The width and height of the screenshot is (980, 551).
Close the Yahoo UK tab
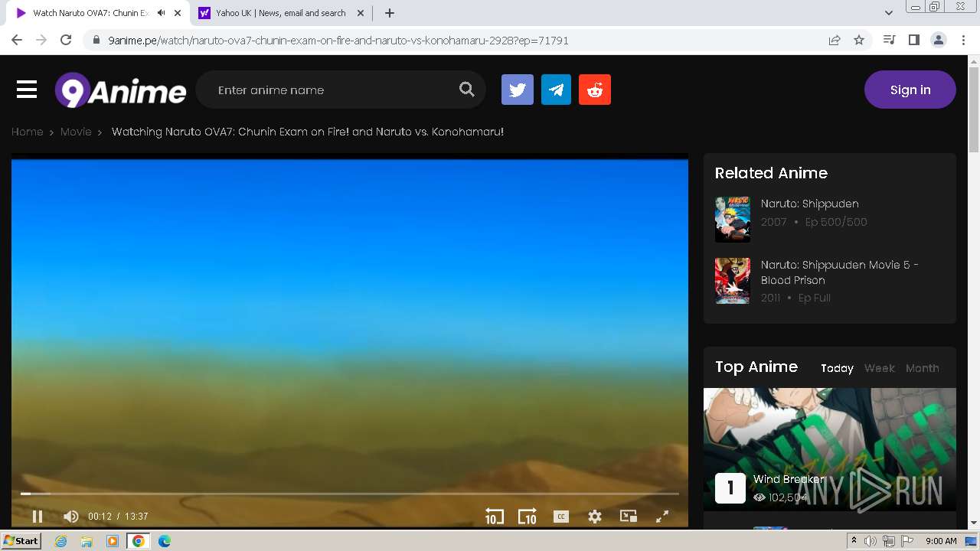(361, 13)
